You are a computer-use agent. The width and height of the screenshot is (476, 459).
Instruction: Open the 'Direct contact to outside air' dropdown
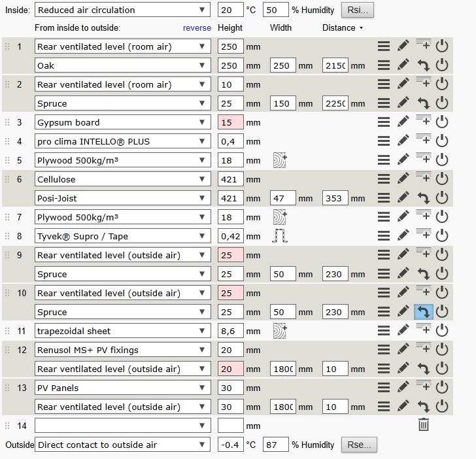pyautogui.click(x=122, y=445)
